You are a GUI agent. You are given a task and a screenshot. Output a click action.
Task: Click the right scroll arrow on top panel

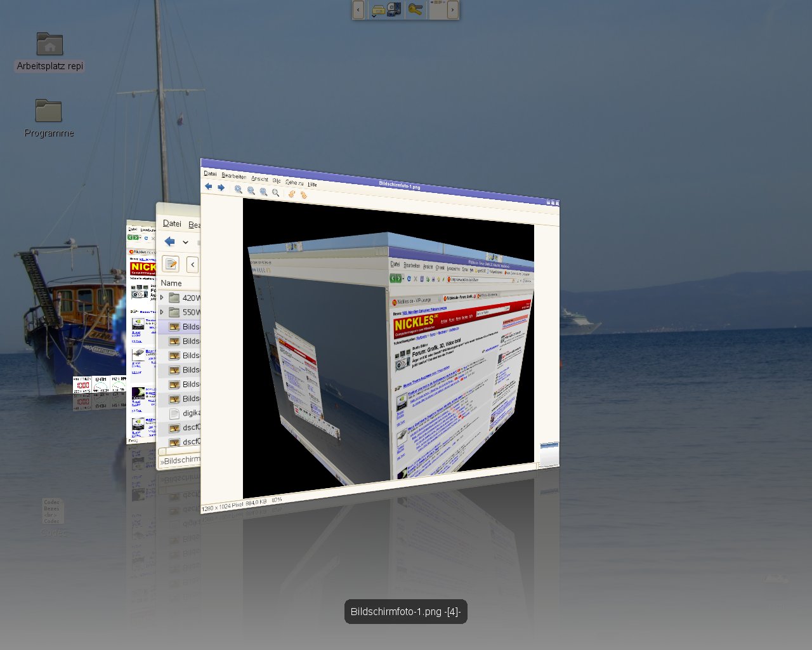coord(453,10)
